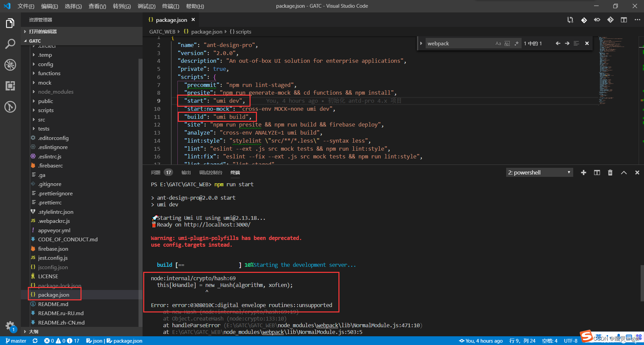
Task: Open the Explorer view in the activity bar
Action: [10, 23]
